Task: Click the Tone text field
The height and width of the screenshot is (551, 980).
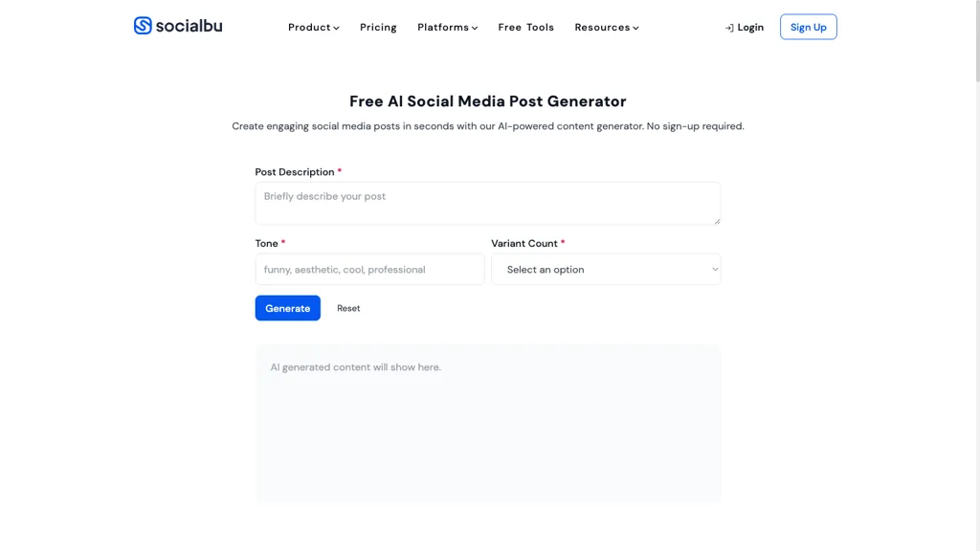Action: [368, 269]
